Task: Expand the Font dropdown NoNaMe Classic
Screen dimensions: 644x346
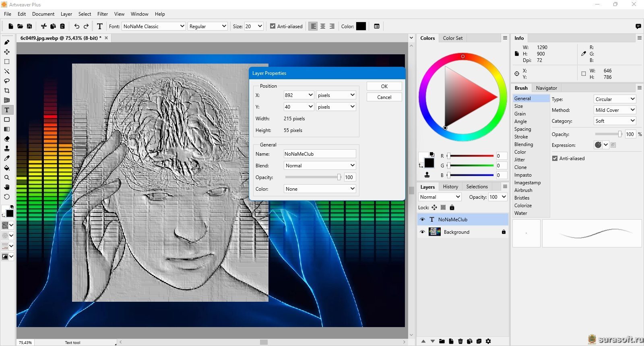Action: [x=153, y=26]
